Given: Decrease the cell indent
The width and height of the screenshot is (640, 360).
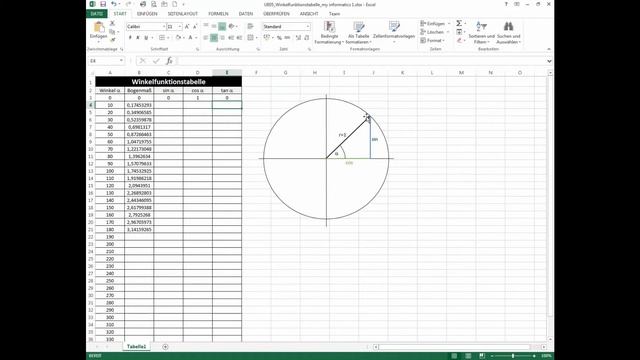Looking at the screenshot, I should point(231,38).
